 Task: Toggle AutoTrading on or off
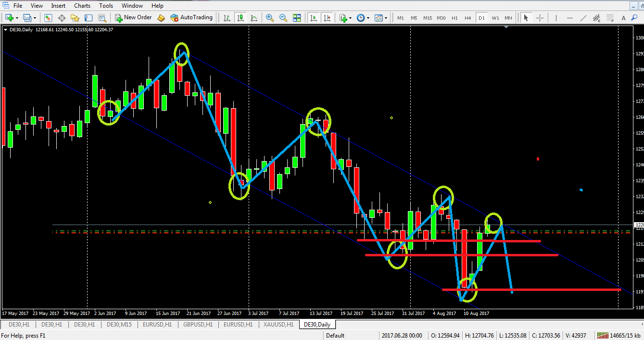click(x=191, y=18)
